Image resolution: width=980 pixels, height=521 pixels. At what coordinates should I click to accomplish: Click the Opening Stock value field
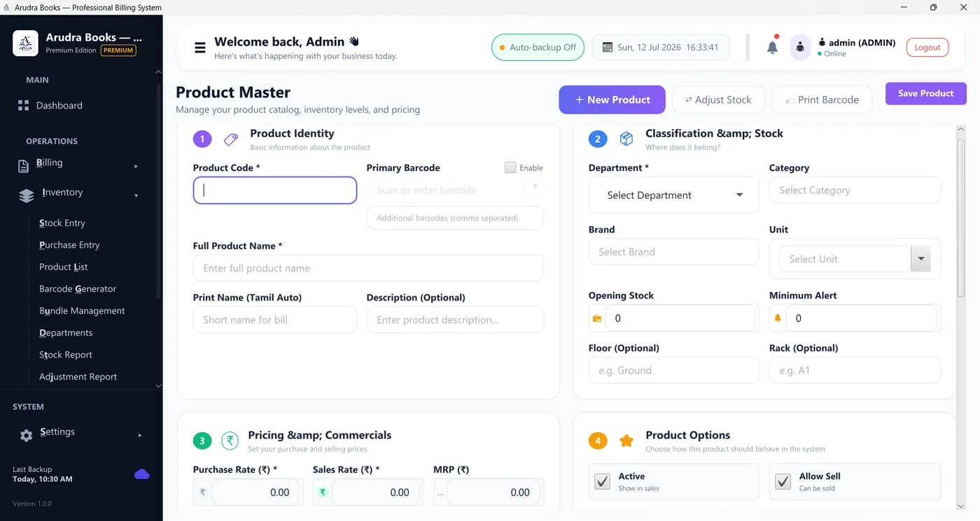pos(680,318)
